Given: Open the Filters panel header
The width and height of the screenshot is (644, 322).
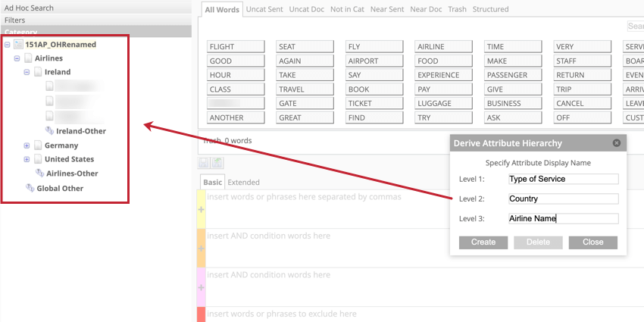Looking at the screenshot, I should point(95,20).
